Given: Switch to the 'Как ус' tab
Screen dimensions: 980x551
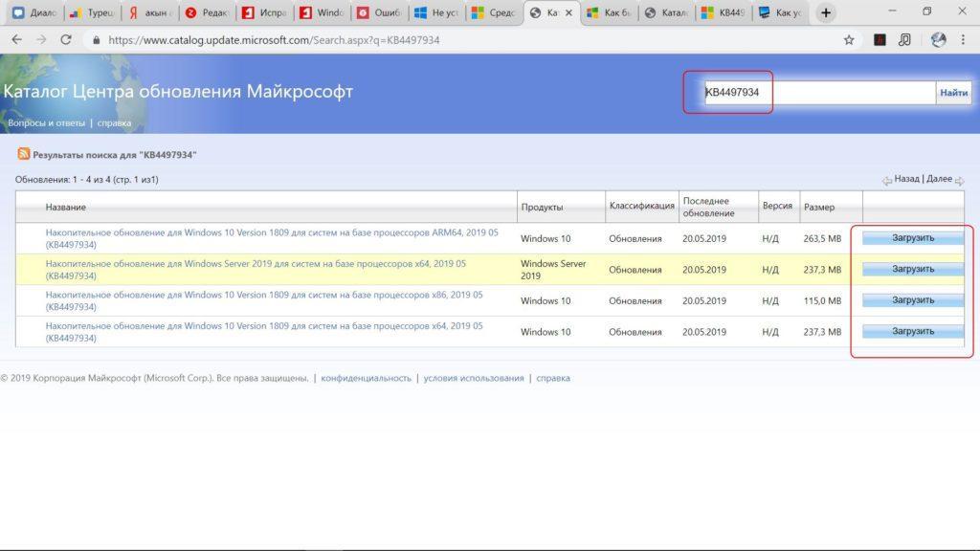Looking at the screenshot, I should pyautogui.click(x=781, y=12).
